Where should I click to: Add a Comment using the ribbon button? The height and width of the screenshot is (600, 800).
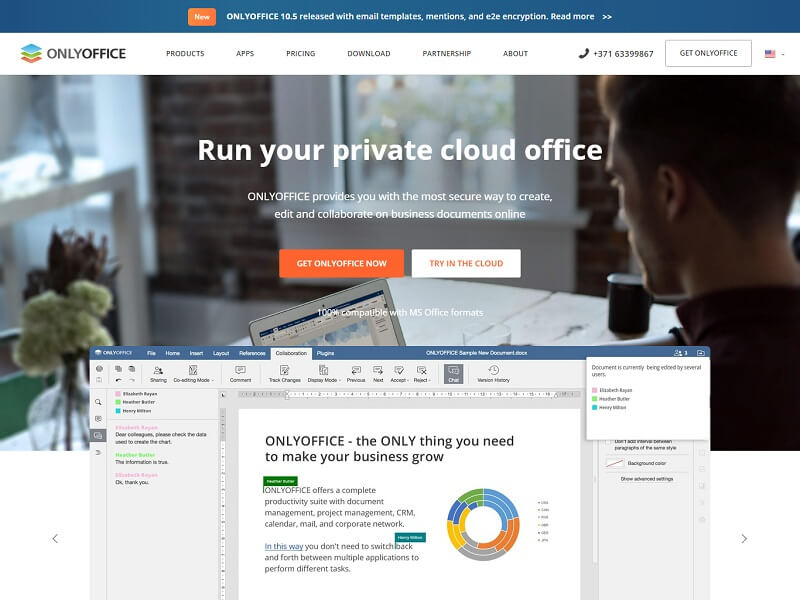(240, 374)
